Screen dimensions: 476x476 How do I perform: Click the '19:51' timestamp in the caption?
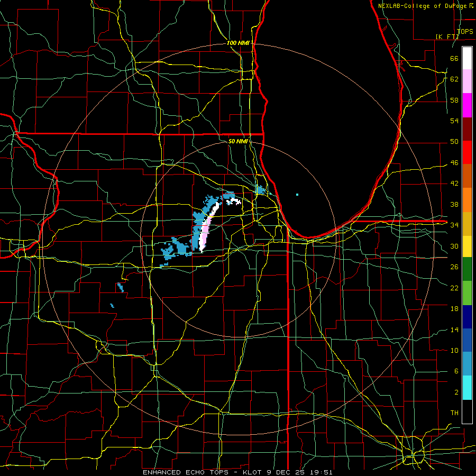(321, 472)
